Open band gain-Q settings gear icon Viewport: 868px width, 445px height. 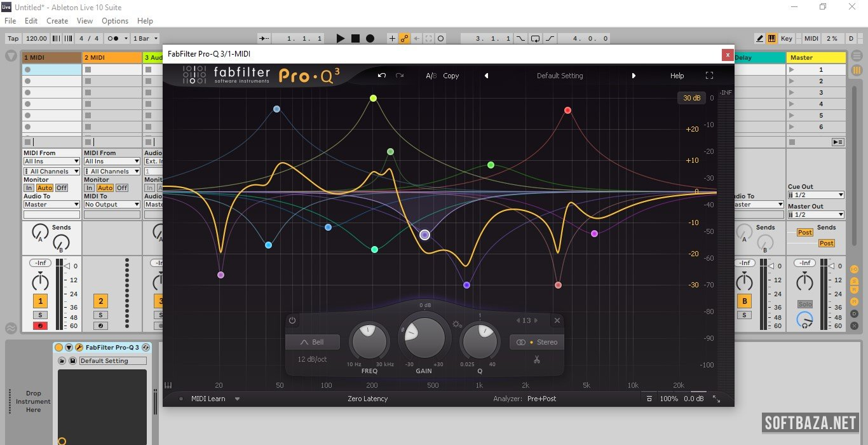tap(457, 324)
